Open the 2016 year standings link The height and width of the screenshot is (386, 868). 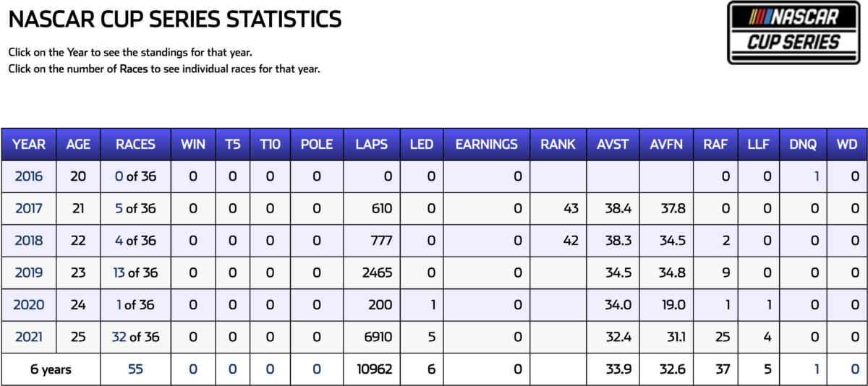tap(29, 176)
